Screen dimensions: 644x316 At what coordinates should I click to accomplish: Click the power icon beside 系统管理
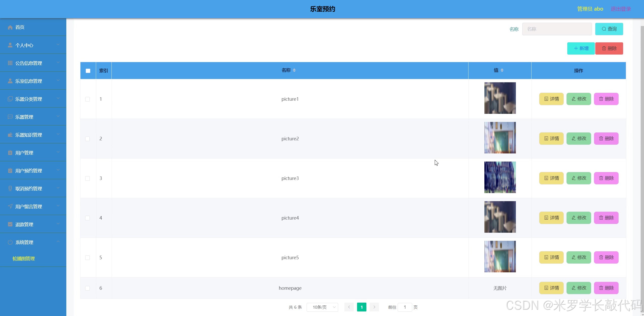point(10,242)
